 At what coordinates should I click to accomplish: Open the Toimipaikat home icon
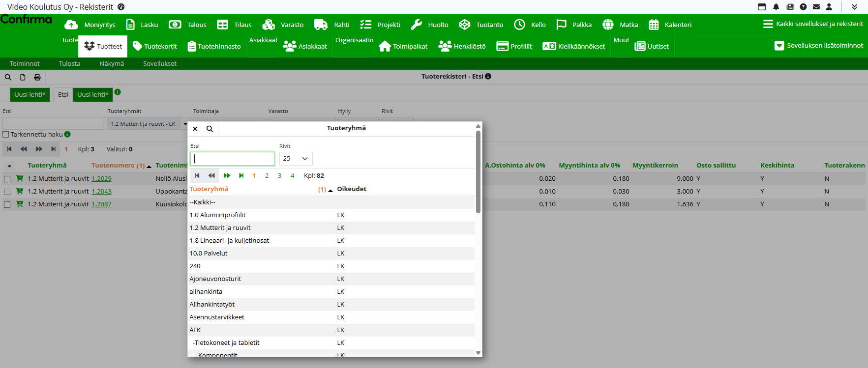tap(385, 46)
